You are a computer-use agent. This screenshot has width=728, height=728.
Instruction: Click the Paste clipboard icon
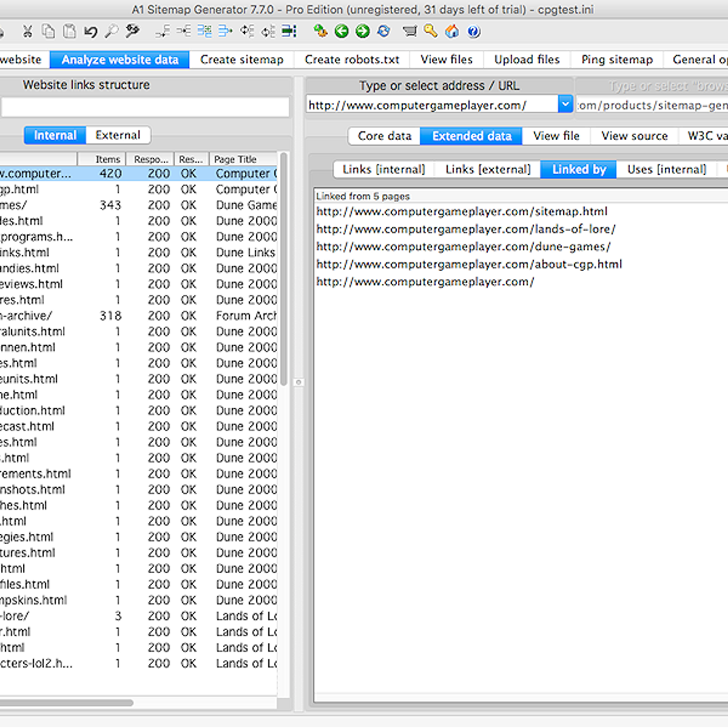69,31
